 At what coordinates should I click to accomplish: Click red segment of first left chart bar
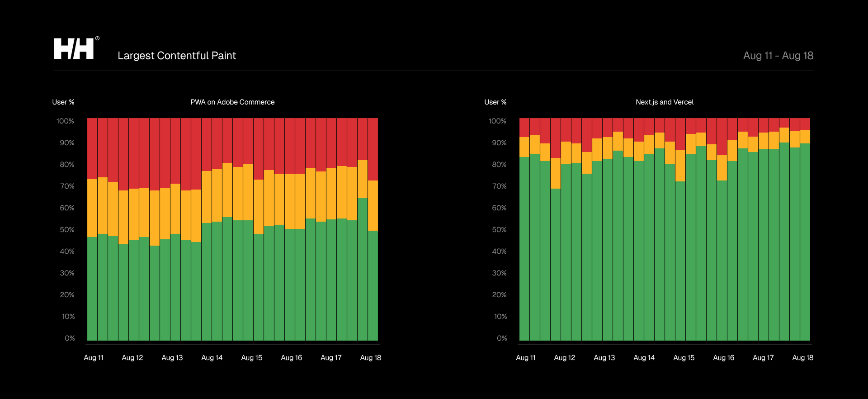click(92, 148)
